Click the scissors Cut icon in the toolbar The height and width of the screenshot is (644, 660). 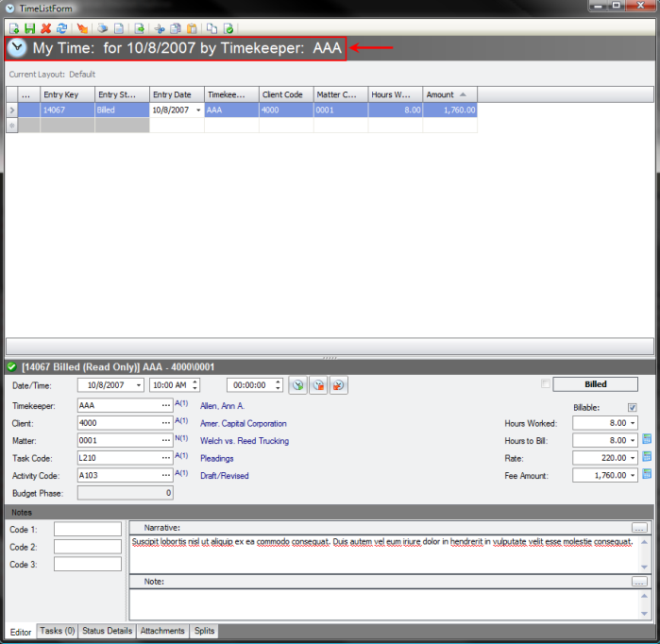(160, 28)
